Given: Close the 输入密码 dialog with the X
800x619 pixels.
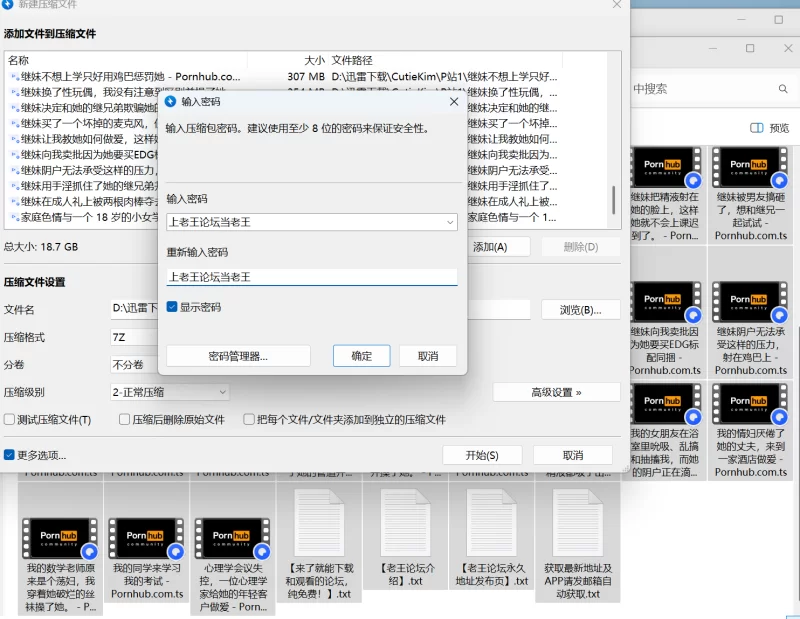Looking at the screenshot, I should [x=453, y=102].
